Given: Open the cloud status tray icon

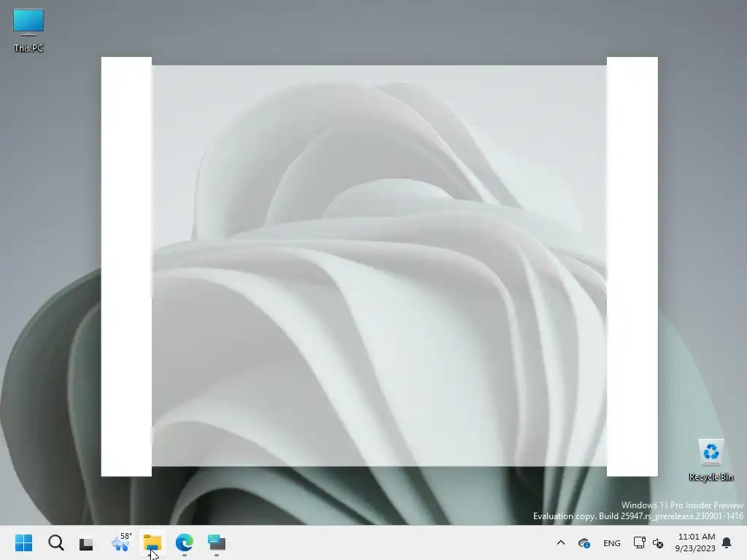Looking at the screenshot, I should (x=584, y=542).
